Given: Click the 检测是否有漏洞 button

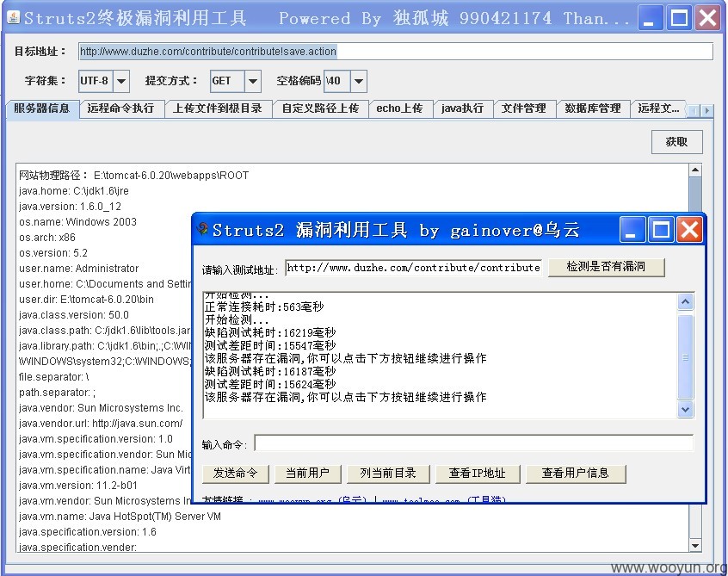Looking at the screenshot, I should click(606, 267).
